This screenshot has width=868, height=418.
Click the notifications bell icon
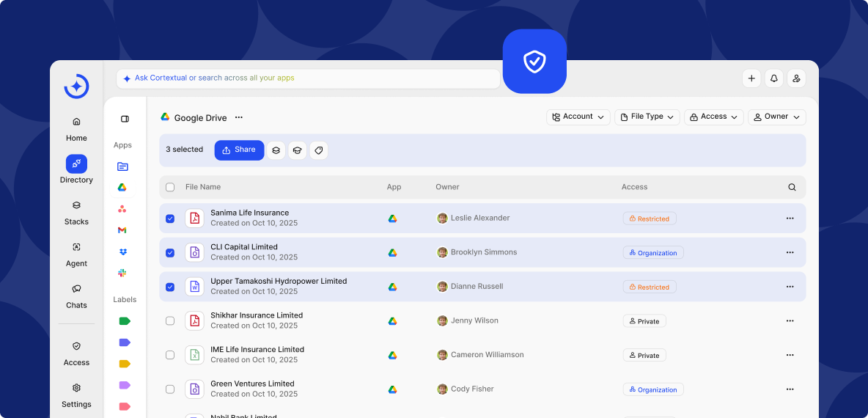(x=773, y=78)
